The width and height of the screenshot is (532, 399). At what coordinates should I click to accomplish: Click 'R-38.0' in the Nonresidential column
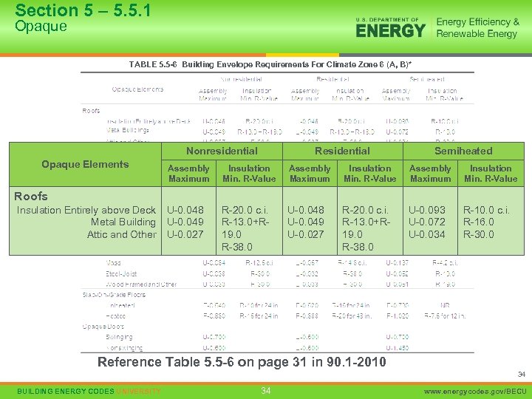(237, 247)
